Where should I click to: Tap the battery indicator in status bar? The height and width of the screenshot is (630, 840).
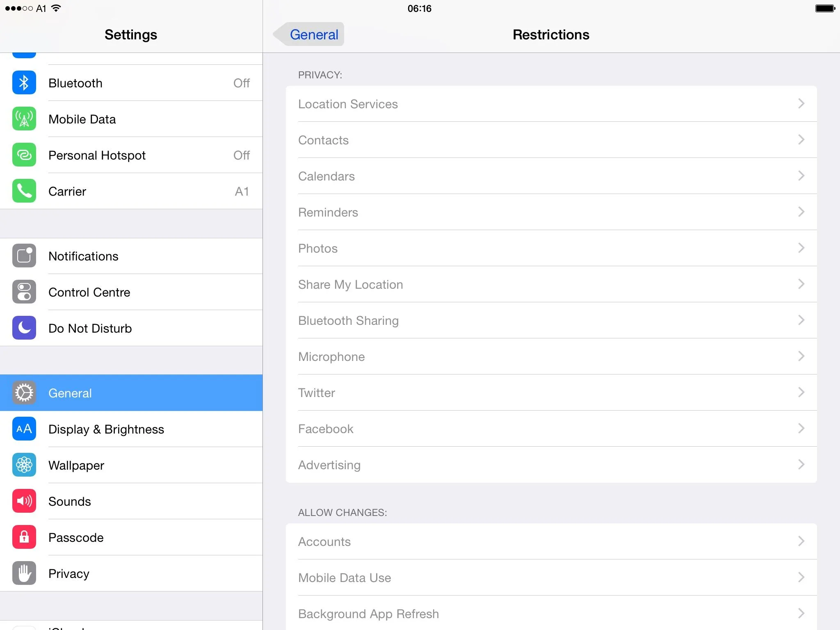click(x=825, y=9)
